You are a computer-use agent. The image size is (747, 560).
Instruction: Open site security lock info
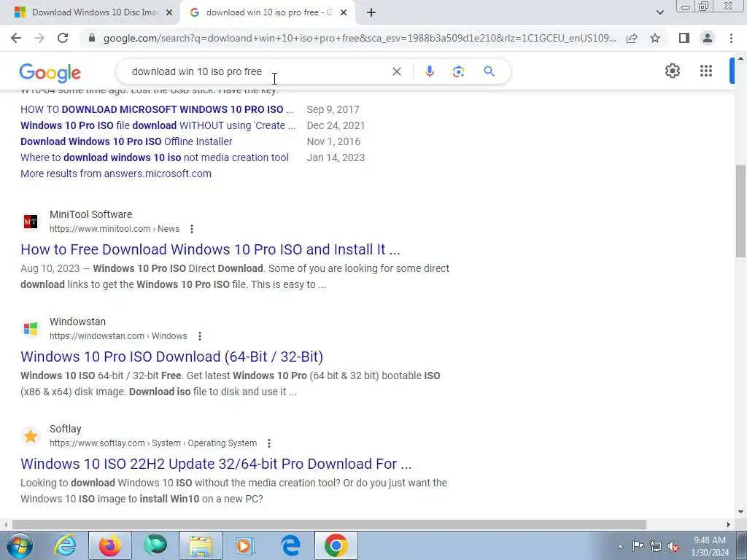(92, 38)
